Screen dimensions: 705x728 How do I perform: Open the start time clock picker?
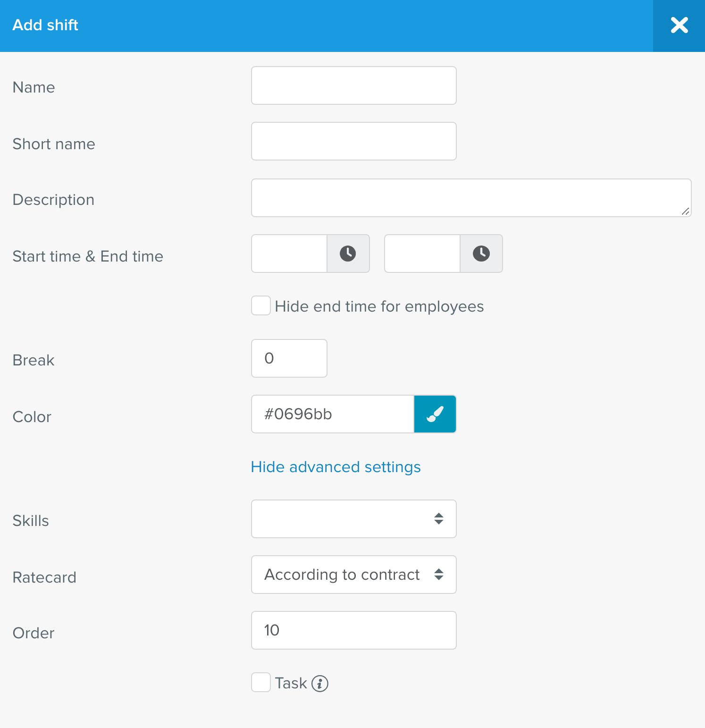[348, 254]
